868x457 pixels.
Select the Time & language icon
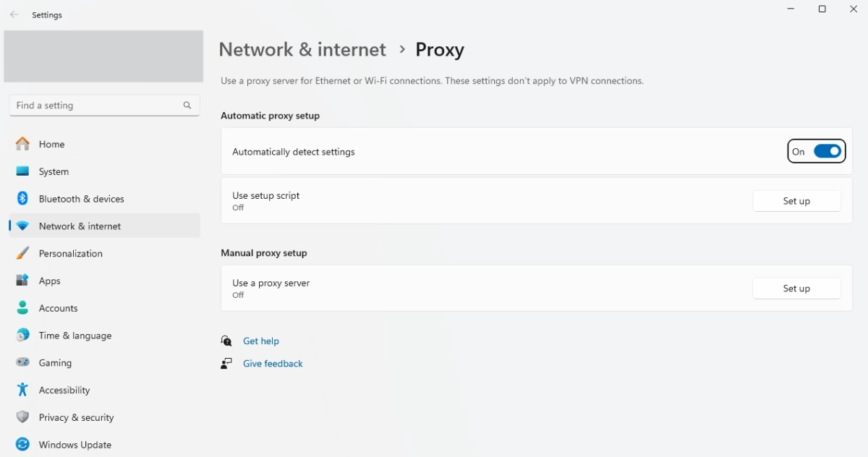click(x=22, y=335)
